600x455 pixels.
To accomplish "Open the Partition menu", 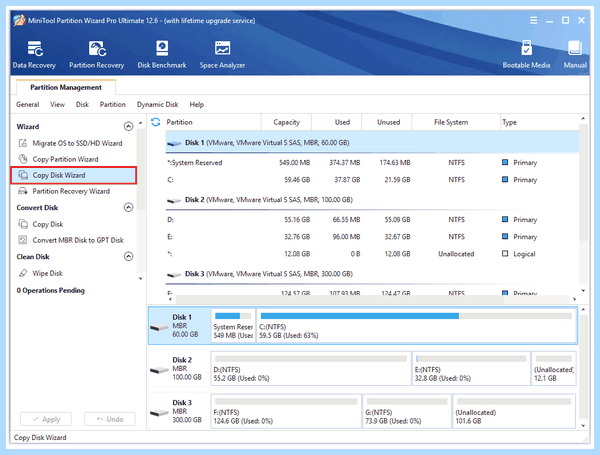I will (112, 104).
